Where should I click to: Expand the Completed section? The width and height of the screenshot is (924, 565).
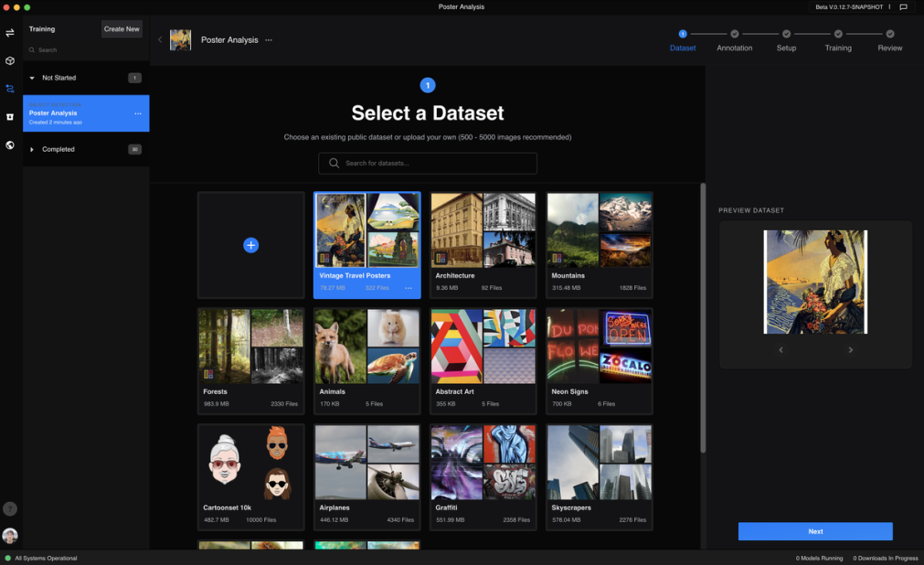coord(32,149)
